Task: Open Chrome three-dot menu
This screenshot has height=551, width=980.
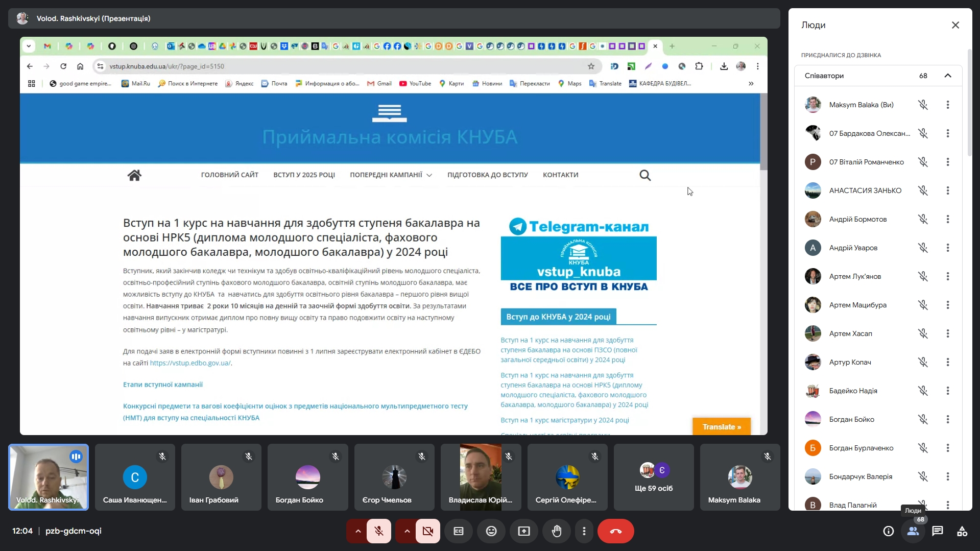Action: [758, 66]
